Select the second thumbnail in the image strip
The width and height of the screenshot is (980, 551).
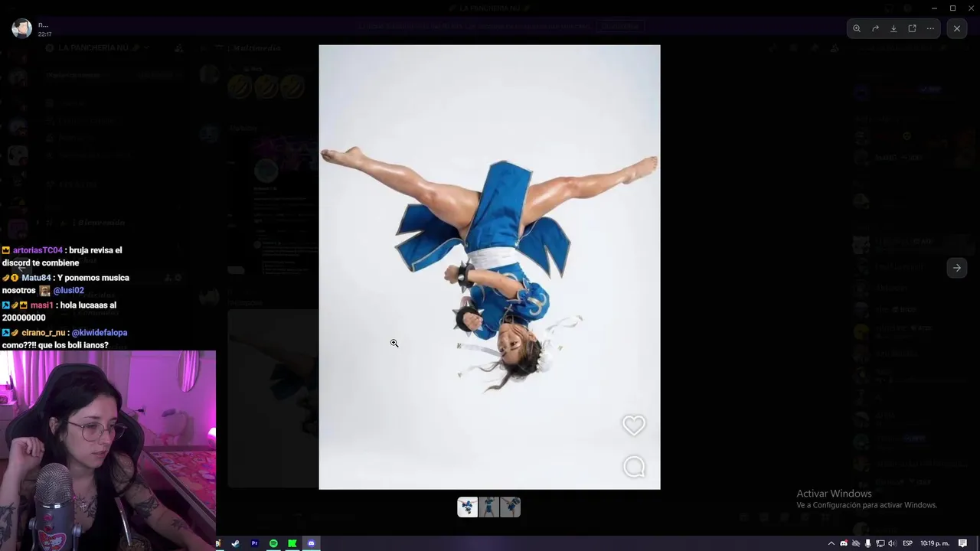(x=489, y=507)
